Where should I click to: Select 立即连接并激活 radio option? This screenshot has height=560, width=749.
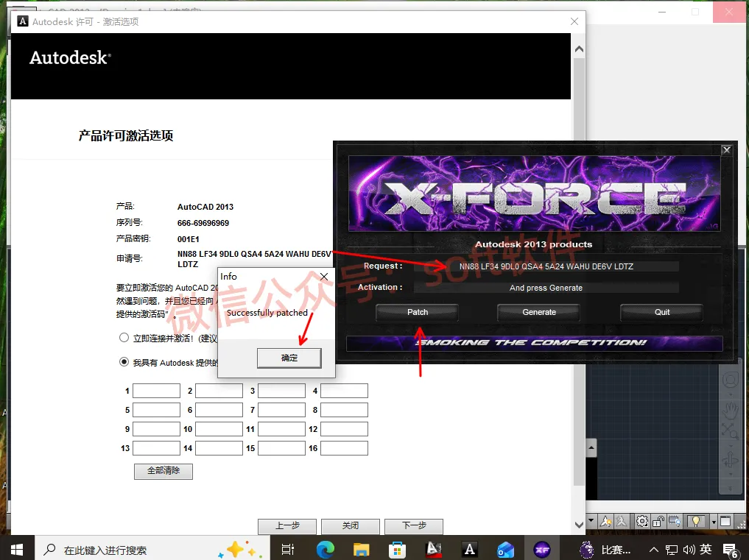click(124, 338)
